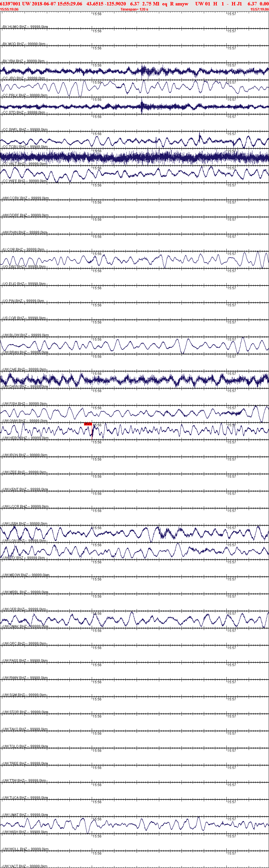
Task: Select the UW.OPC BHZ station label
Action: [25, 644]
